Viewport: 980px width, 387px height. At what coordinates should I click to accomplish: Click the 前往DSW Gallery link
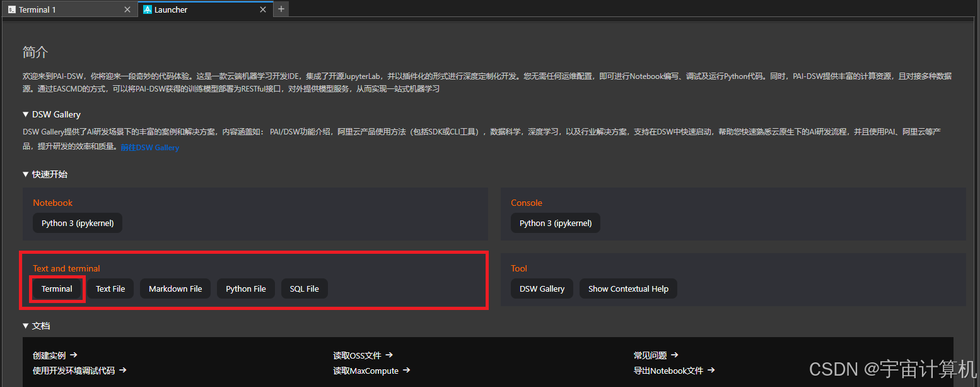point(149,146)
